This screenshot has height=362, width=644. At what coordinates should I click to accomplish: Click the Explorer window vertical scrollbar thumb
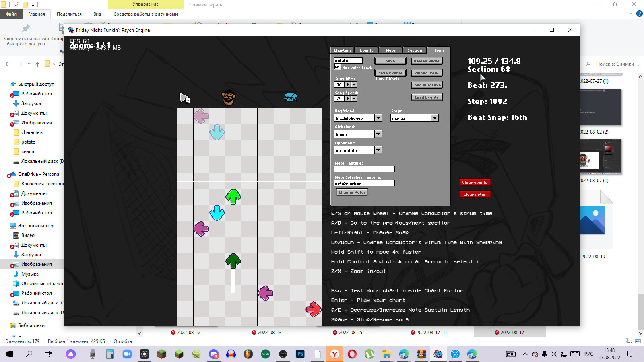click(640, 312)
